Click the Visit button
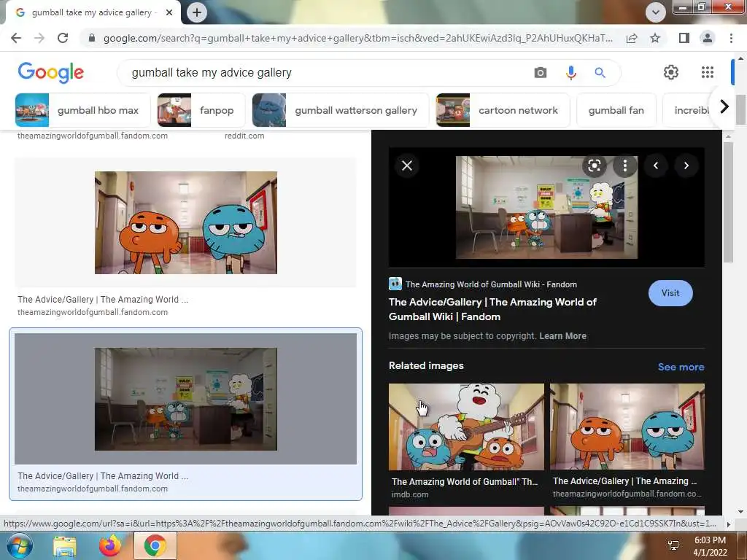This screenshot has height=560, width=747. [670, 293]
